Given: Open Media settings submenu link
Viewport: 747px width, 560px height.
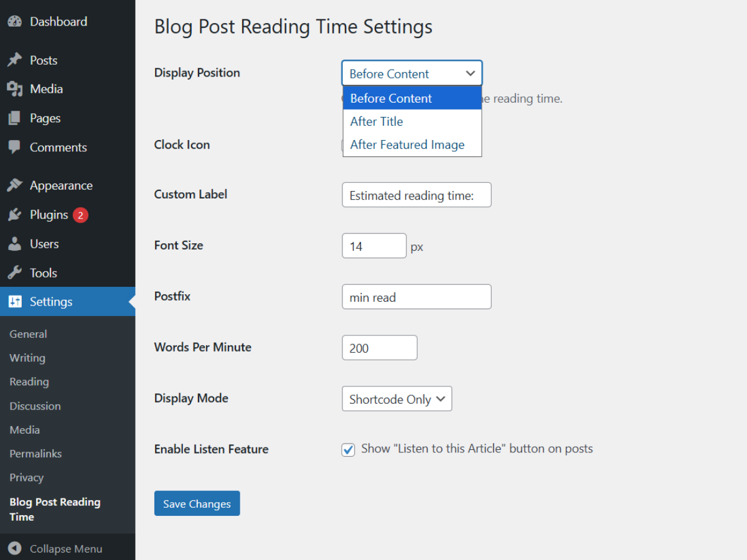Looking at the screenshot, I should click(x=25, y=430).
